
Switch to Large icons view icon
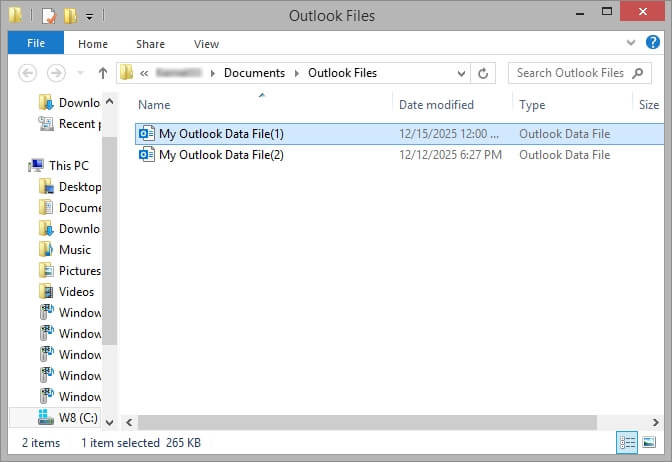[x=649, y=442]
